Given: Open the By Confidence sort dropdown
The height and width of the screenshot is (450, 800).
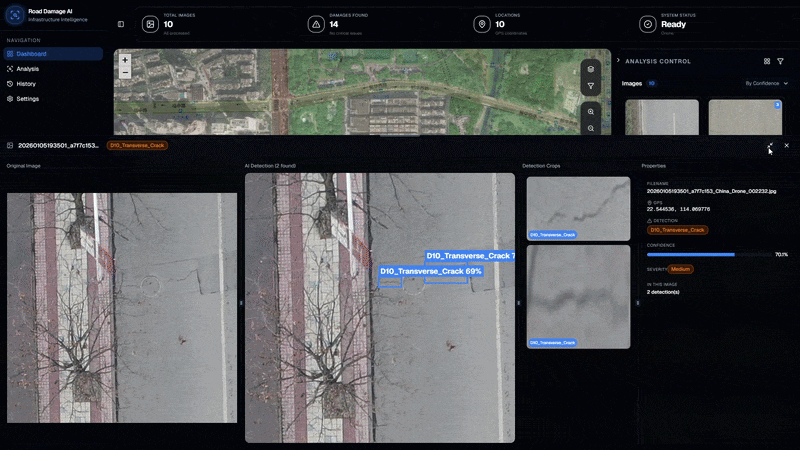Looking at the screenshot, I should [766, 83].
